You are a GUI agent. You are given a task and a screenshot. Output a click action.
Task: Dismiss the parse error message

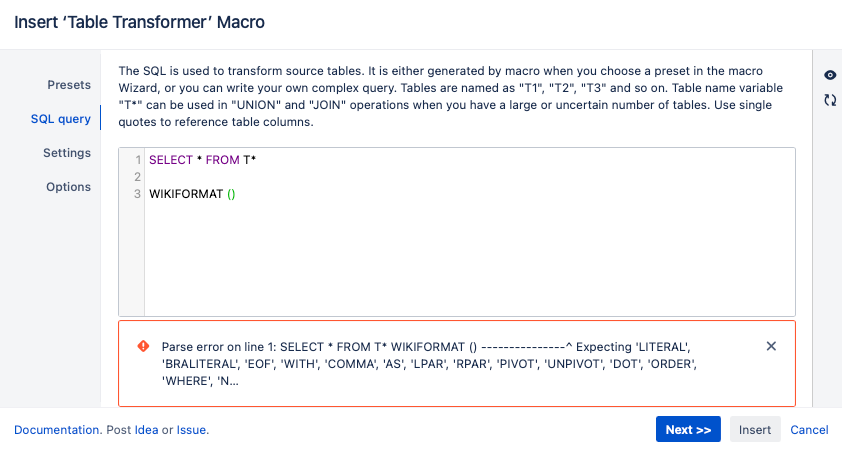(x=771, y=346)
